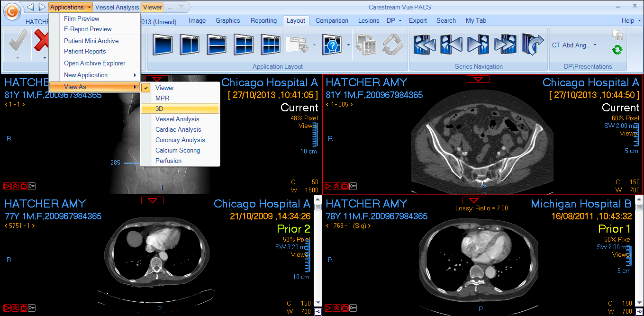644x316 pixels.
Task: Select the 2x2 grid application layout icon
Action: pyautogui.click(x=244, y=45)
